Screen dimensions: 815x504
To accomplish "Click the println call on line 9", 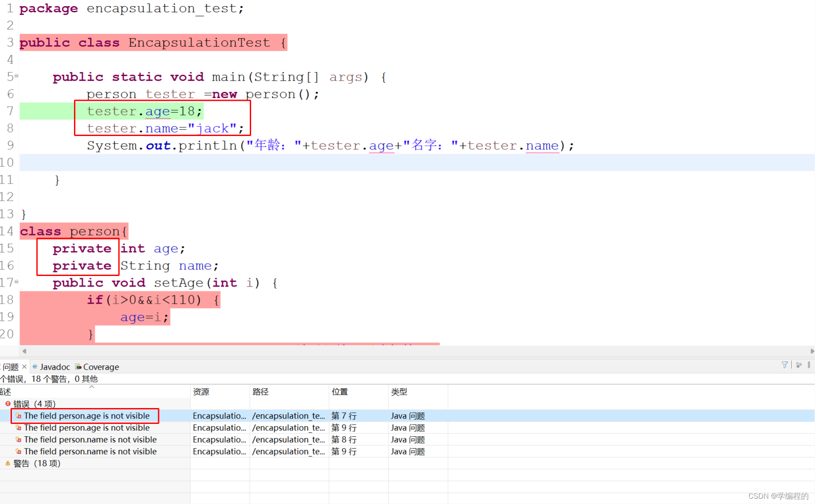I will coord(207,145).
